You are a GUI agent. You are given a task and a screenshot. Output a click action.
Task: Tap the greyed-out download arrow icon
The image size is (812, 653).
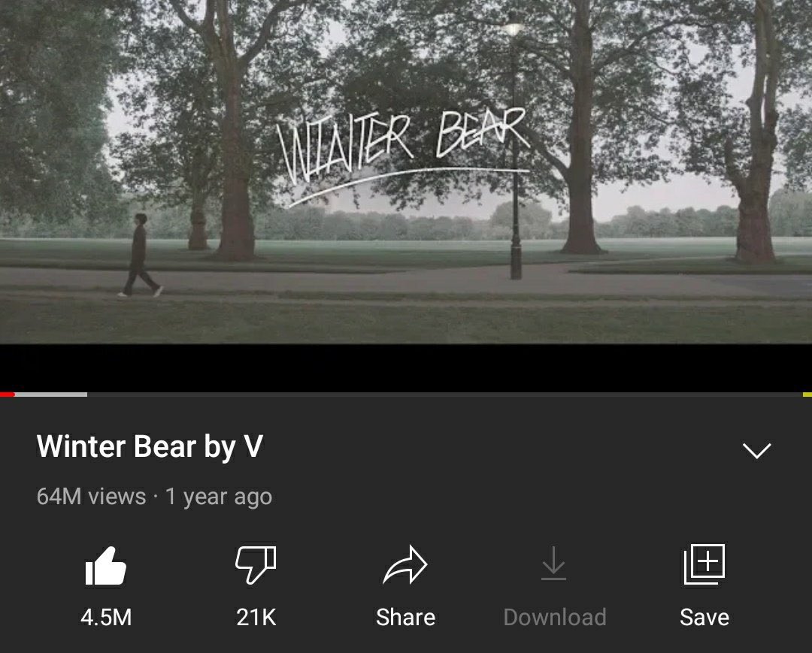(553, 563)
